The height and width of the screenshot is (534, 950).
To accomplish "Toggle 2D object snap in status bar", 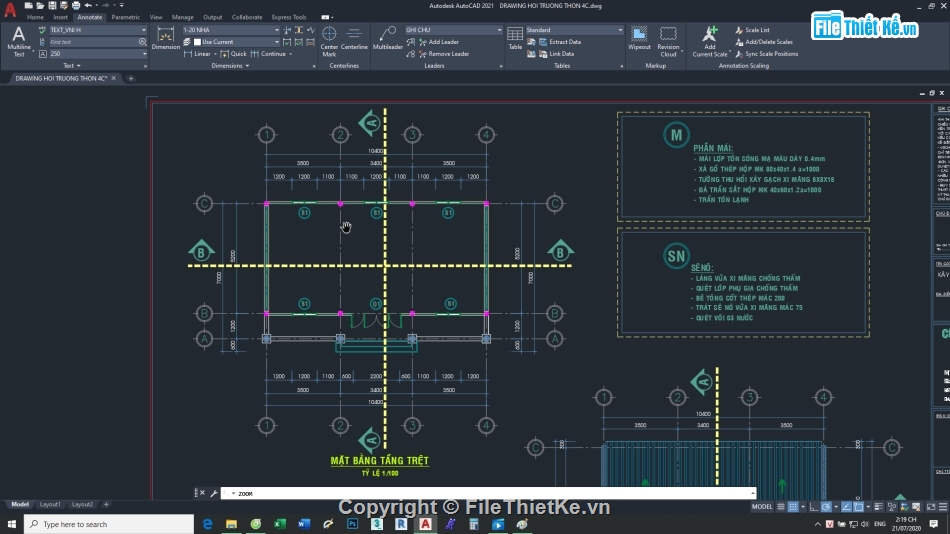I will pos(859,507).
